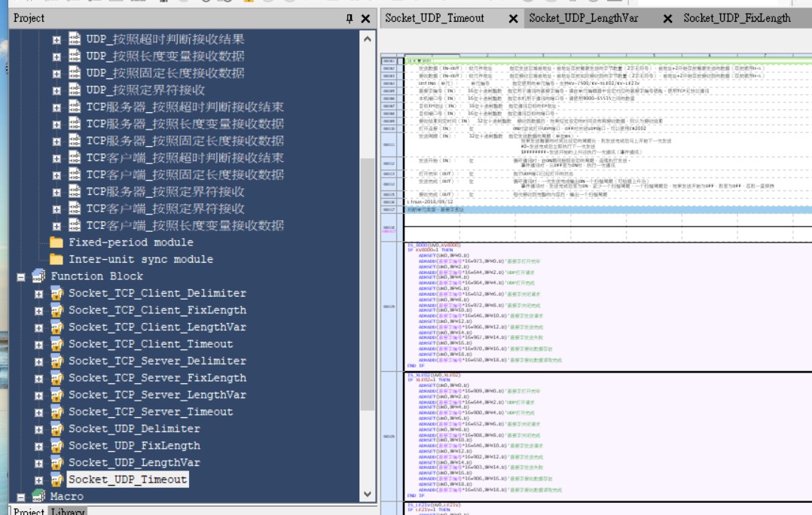Click the Socket_UDP_Delimiter function block icon
This screenshot has width=812, height=515.
56,428
